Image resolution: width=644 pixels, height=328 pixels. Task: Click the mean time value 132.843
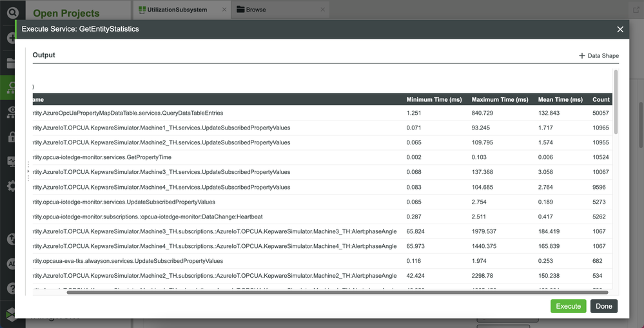click(549, 113)
